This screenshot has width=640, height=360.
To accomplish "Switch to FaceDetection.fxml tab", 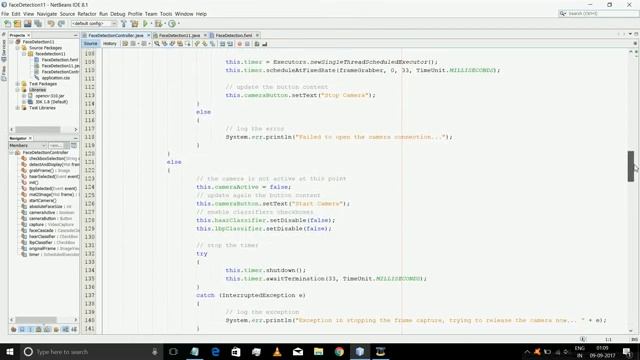I will [233, 36].
